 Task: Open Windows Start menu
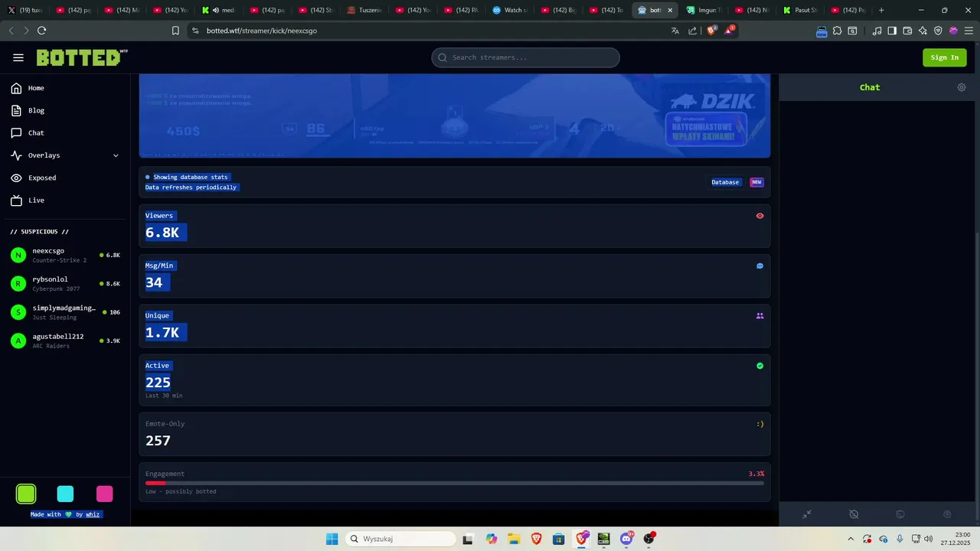pos(332,539)
